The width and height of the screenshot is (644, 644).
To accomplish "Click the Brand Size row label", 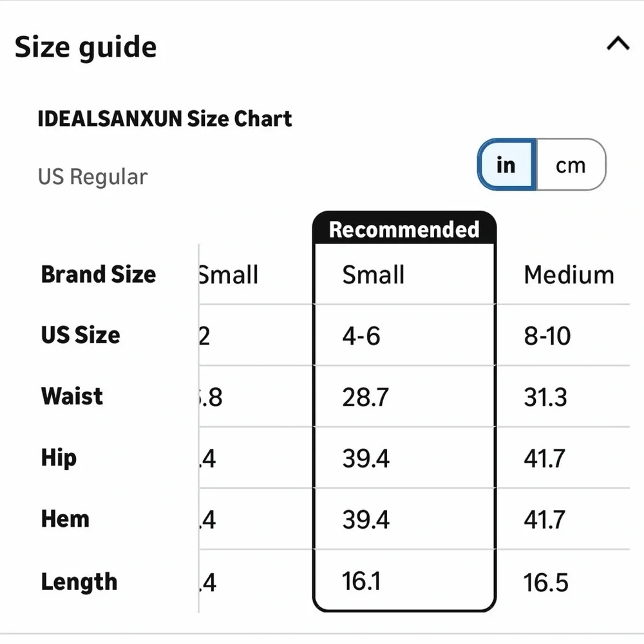I will pos(99,274).
